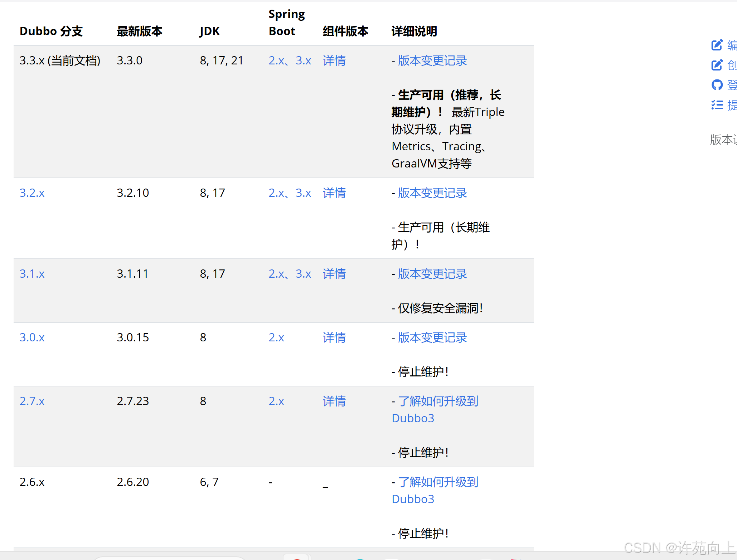The image size is (737, 560).
Task: Select latest version cell 2.7.23
Action: [x=133, y=401]
